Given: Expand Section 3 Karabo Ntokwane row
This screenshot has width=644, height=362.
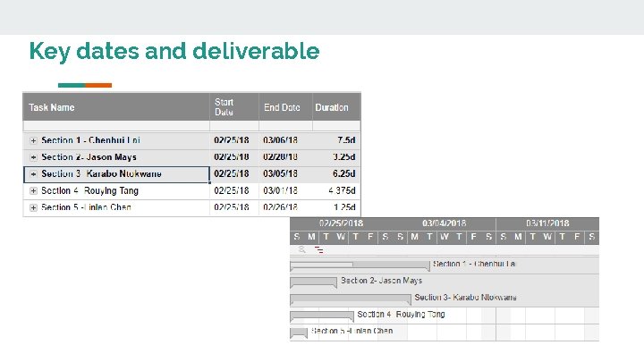Looking at the screenshot, I should point(33,174).
